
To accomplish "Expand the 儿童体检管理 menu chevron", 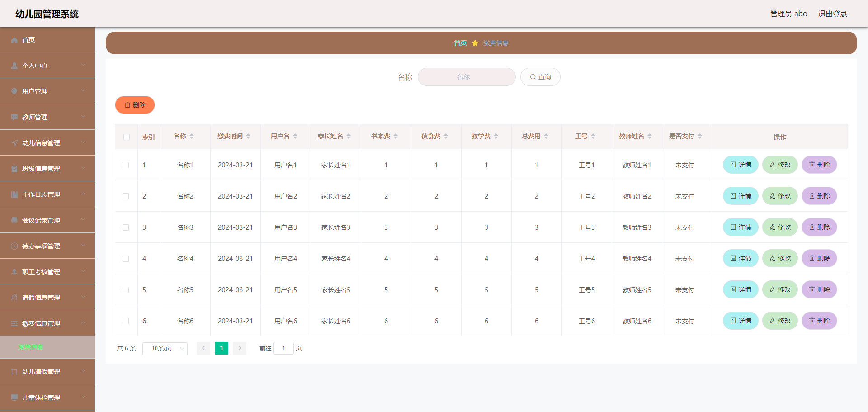I will (x=83, y=397).
